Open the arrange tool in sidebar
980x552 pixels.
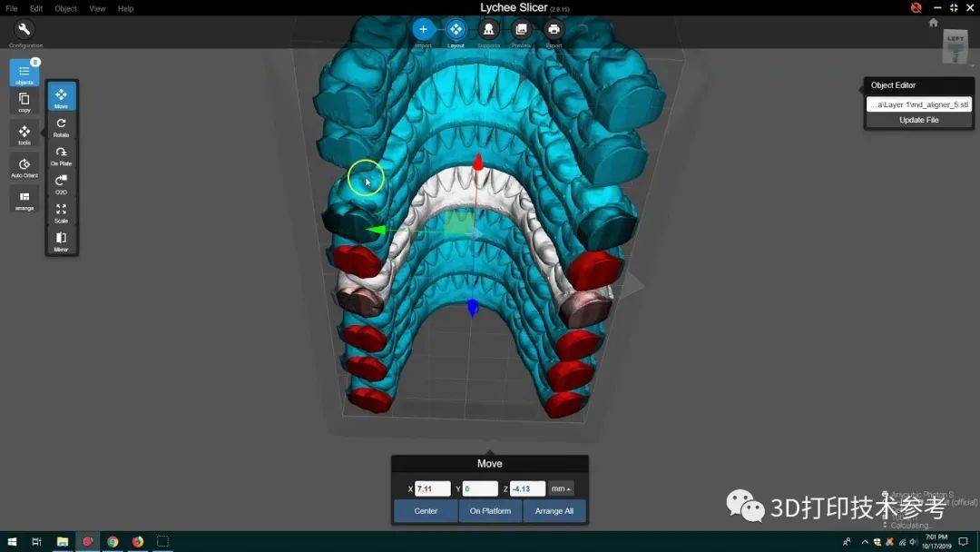(24, 198)
